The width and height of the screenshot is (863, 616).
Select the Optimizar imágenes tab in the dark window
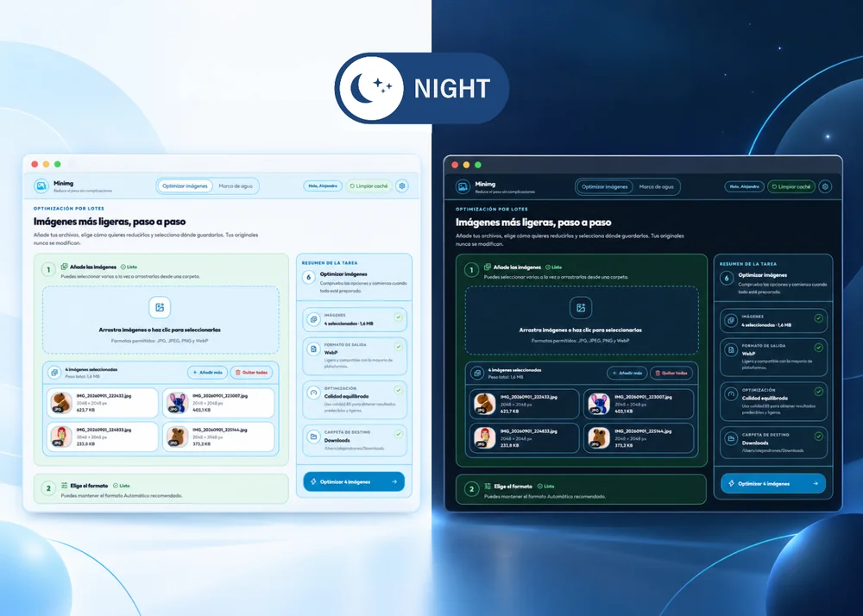(604, 187)
